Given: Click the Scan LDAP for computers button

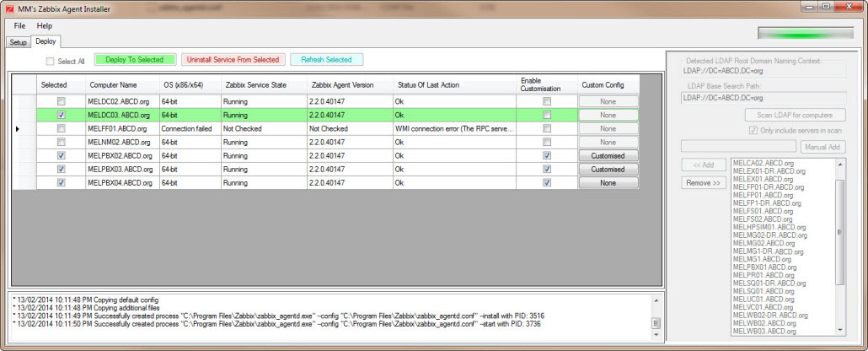Looking at the screenshot, I should (x=795, y=115).
